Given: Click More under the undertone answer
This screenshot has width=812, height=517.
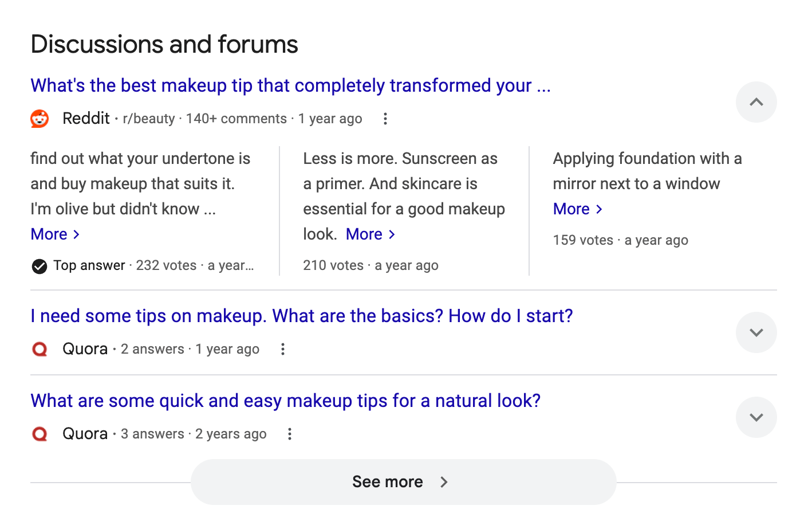Looking at the screenshot, I should tap(54, 234).
